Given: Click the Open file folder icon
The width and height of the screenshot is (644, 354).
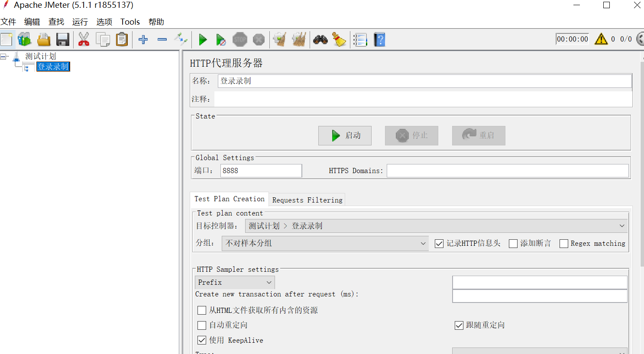Looking at the screenshot, I should coord(44,39).
